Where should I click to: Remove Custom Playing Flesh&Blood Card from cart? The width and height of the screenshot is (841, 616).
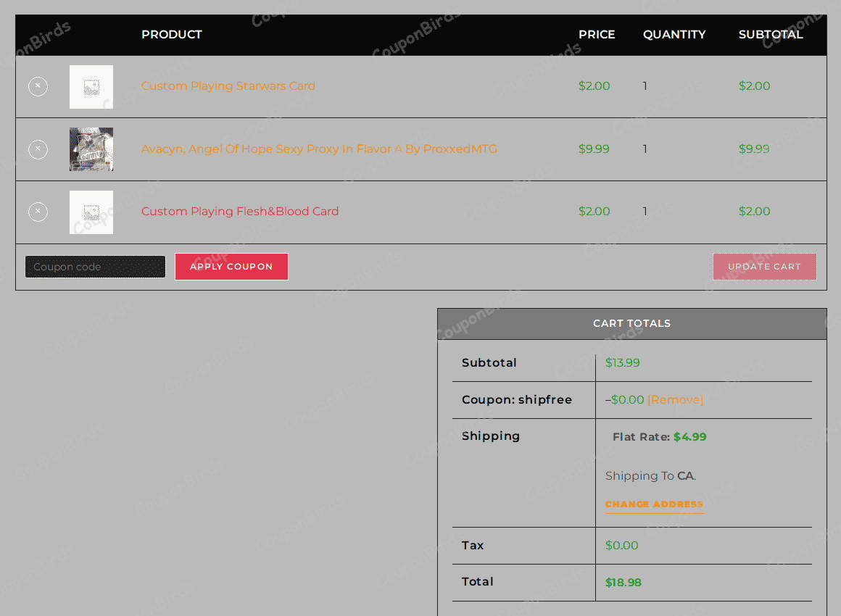(x=38, y=212)
